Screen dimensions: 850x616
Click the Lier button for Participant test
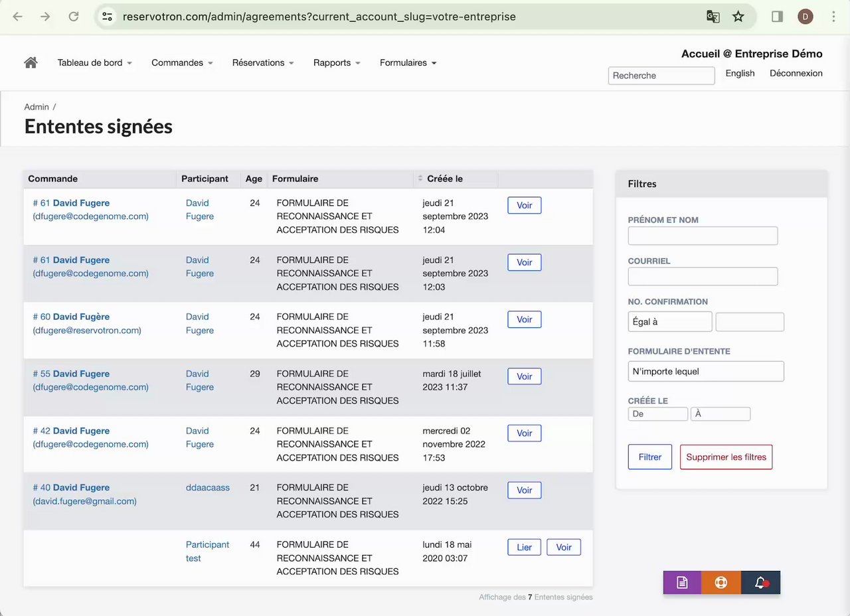(x=524, y=548)
